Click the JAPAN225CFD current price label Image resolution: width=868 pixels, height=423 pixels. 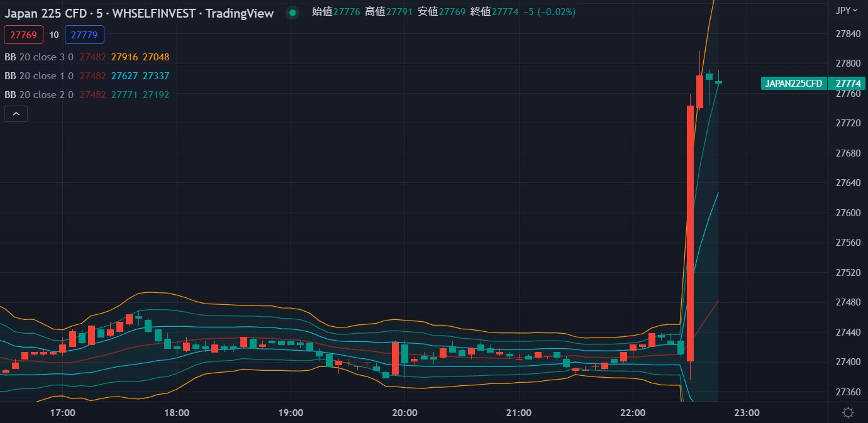(x=793, y=84)
